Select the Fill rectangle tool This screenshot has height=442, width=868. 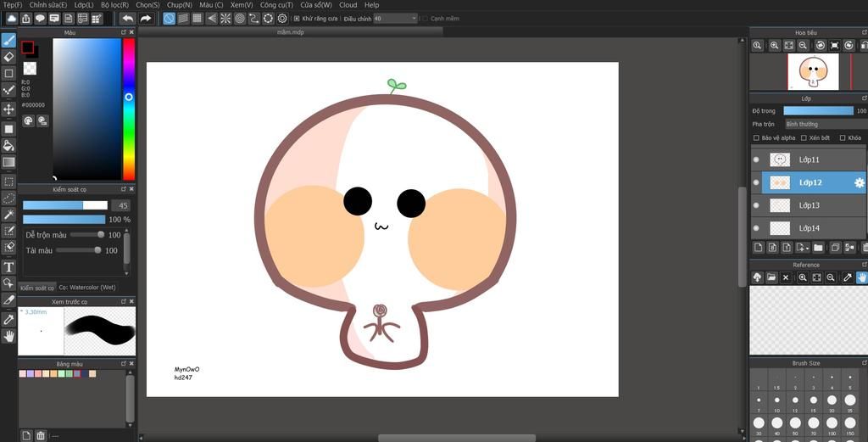(x=8, y=129)
